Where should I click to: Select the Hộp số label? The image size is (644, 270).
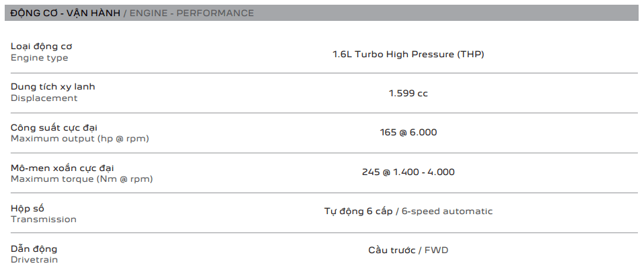(28, 208)
